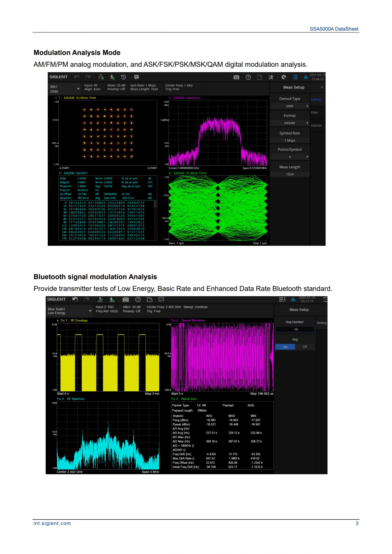Image resolution: width=392 pixels, height=554 pixels.
Task: Click the network LAN icon in Bluetooth toolbar
Action: [x=293, y=299]
